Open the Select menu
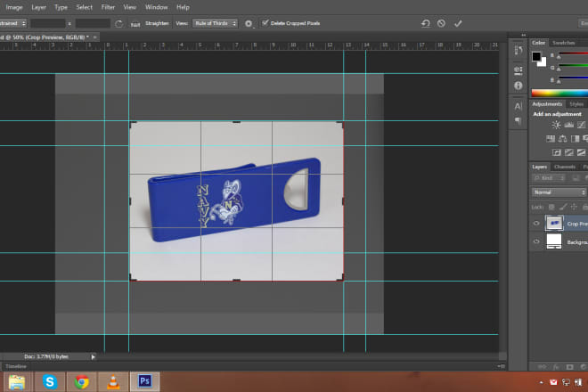 pyautogui.click(x=84, y=7)
